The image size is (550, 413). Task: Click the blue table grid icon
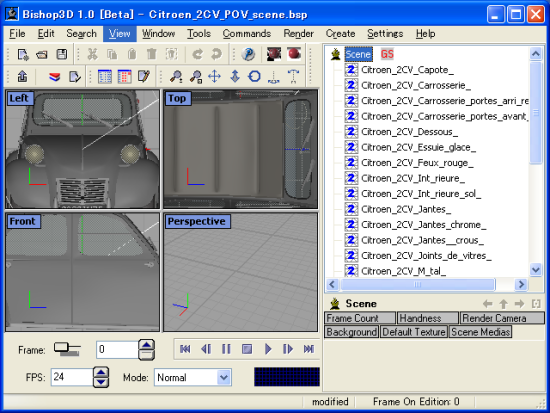click(105, 76)
